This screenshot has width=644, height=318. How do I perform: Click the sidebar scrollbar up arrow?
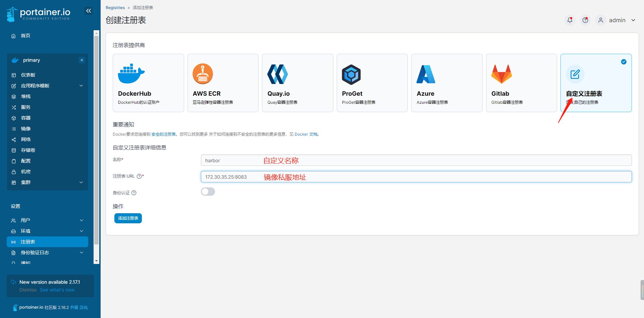pos(97,33)
